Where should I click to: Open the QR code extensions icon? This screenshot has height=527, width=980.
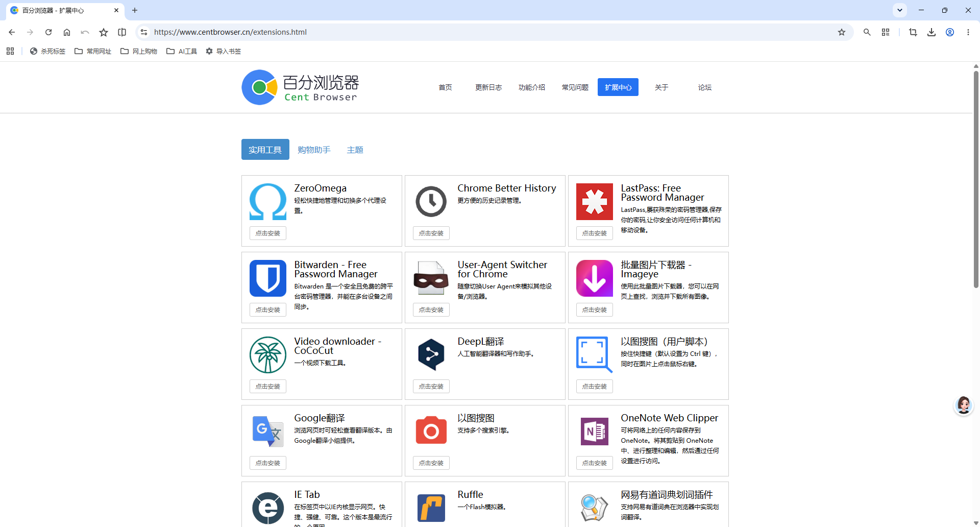pos(886,32)
